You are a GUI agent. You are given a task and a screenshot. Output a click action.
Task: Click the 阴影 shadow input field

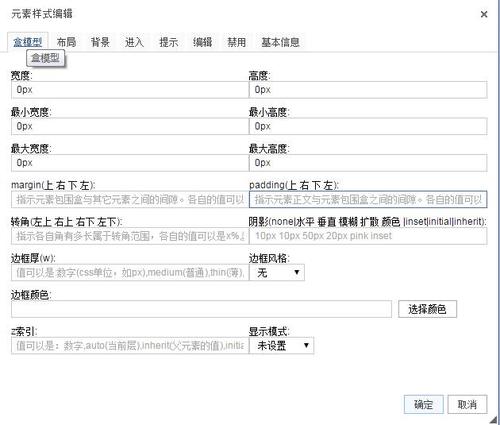[x=368, y=236]
